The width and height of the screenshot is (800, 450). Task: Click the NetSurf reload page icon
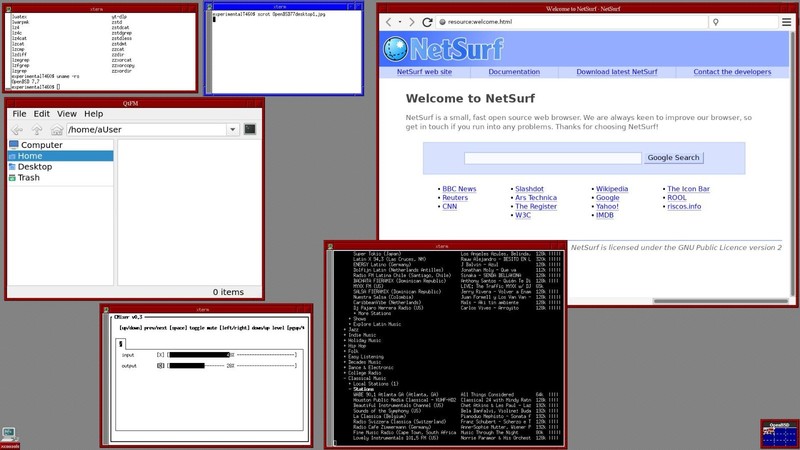pos(428,22)
